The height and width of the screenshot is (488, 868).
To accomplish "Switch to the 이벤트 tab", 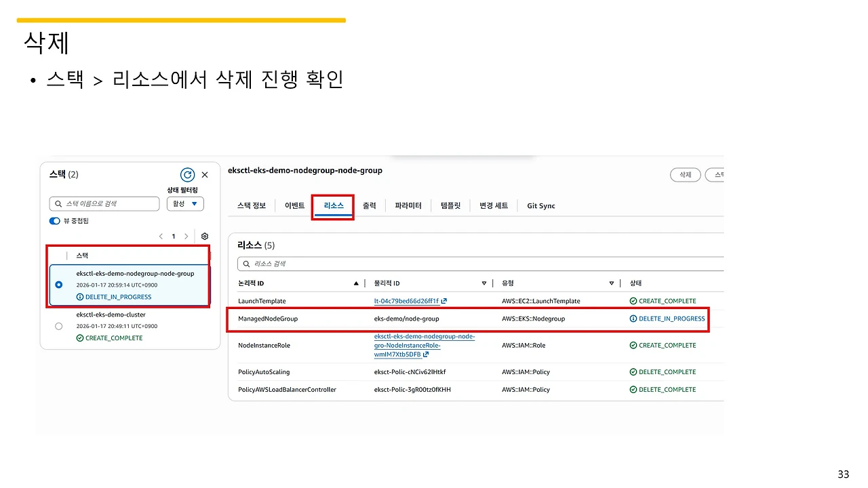I will point(295,206).
